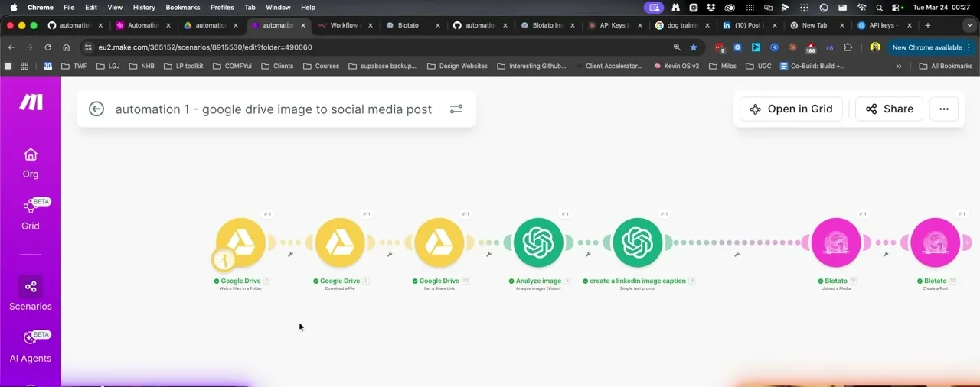Viewport: 980px width, 387px height.
Task: Go to Org home in sidebar
Action: [31, 163]
